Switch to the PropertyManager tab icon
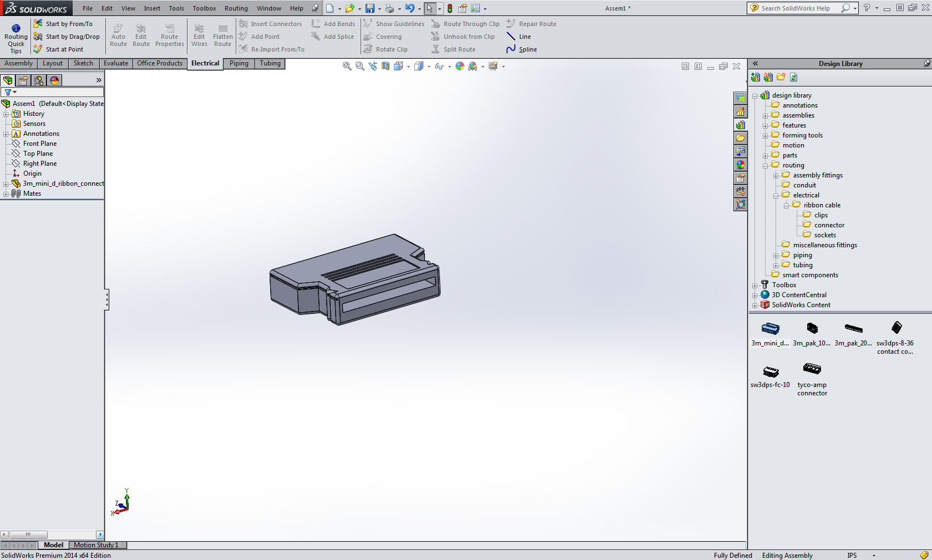 point(23,80)
